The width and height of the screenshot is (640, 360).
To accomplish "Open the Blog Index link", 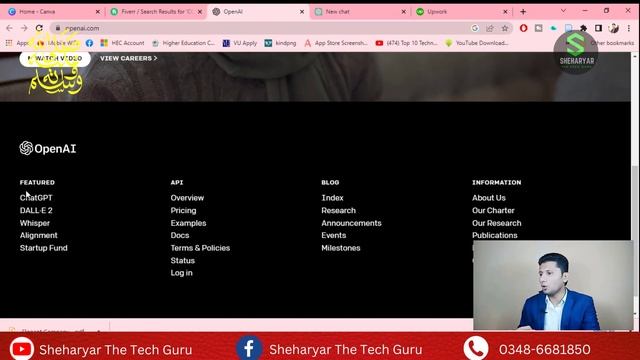I will click(x=332, y=198).
